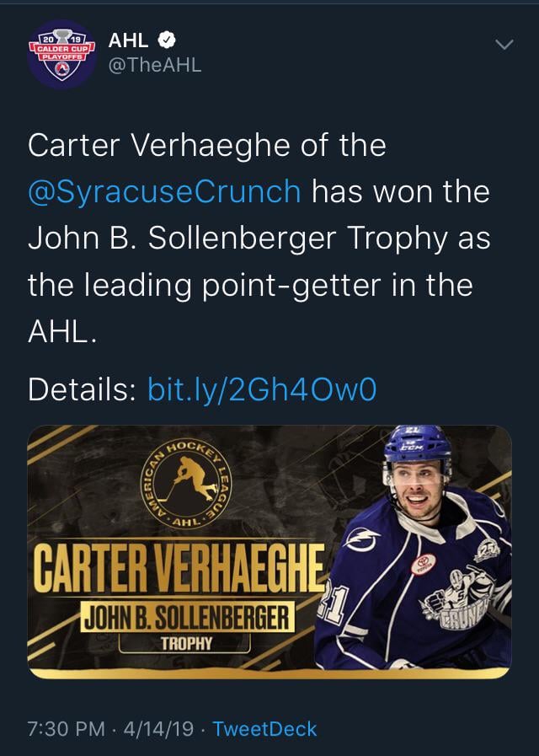Click the verified badge beside AHL
Screen dimensions: 539x756
[x=168, y=40]
